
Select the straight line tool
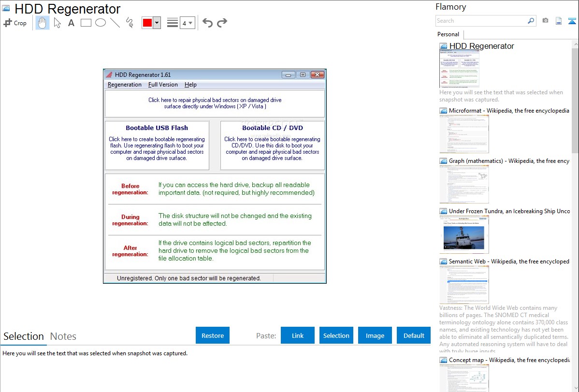pos(115,23)
